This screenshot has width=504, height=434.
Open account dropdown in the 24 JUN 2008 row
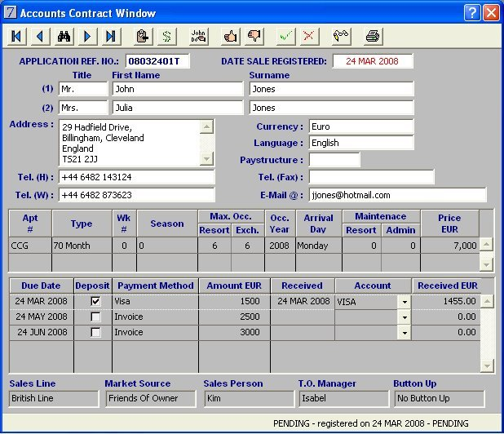tap(404, 333)
